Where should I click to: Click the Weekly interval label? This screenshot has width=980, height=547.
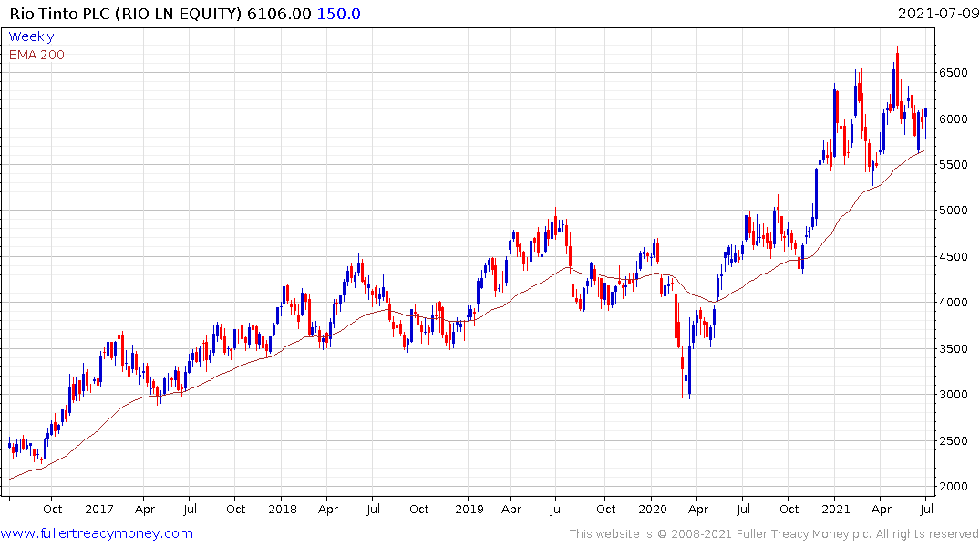pyautogui.click(x=31, y=36)
